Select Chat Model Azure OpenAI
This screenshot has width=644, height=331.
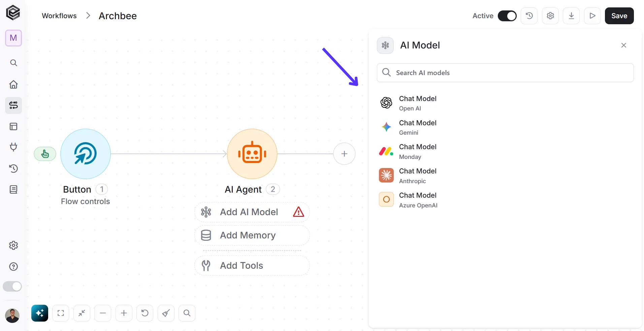(505, 200)
